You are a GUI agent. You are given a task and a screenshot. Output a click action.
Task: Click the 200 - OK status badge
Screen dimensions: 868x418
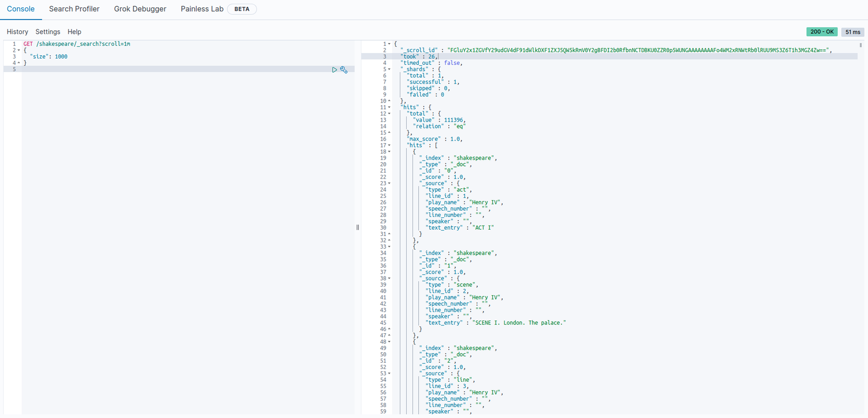tap(822, 32)
